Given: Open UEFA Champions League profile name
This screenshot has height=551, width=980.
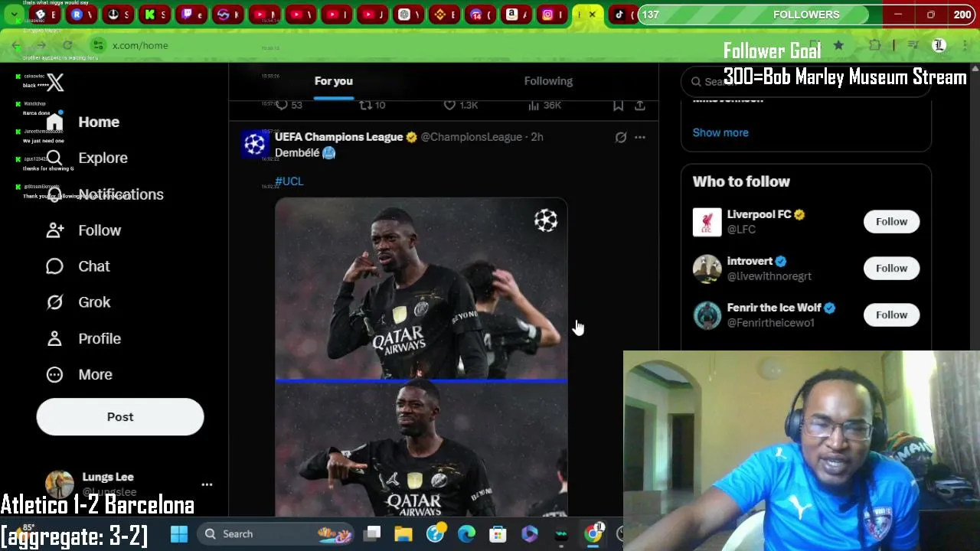Looking at the screenshot, I should (339, 137).
